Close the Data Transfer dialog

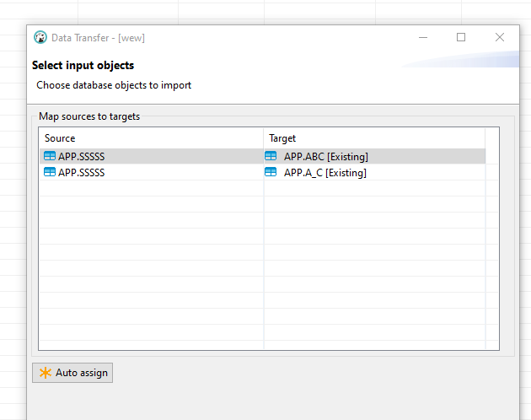pos(500,37)
